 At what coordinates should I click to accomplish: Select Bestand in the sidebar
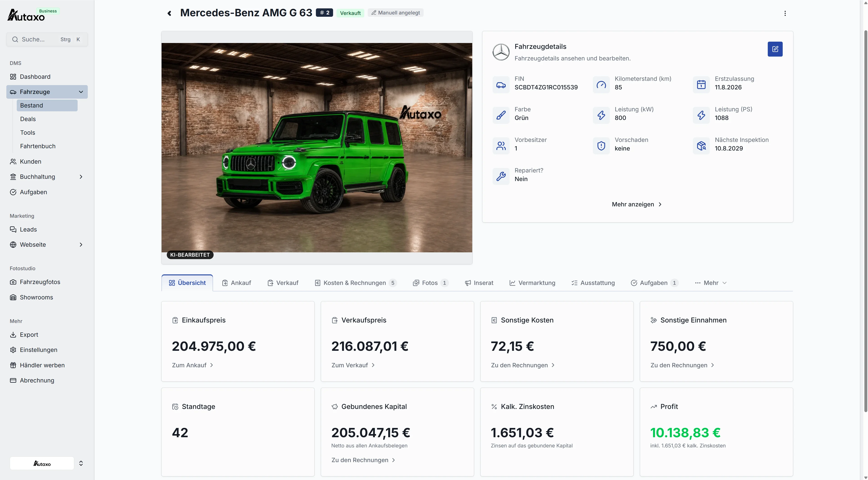47,105
